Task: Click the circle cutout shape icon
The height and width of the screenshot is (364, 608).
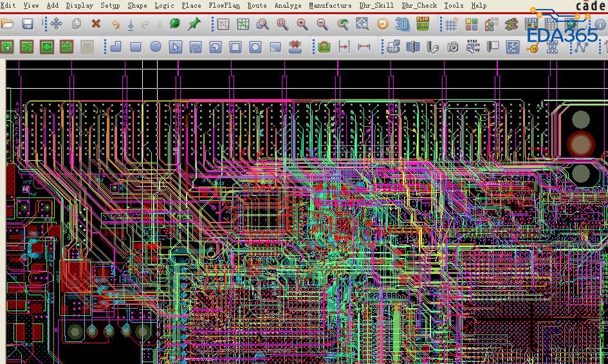Action: click(255, 47)
